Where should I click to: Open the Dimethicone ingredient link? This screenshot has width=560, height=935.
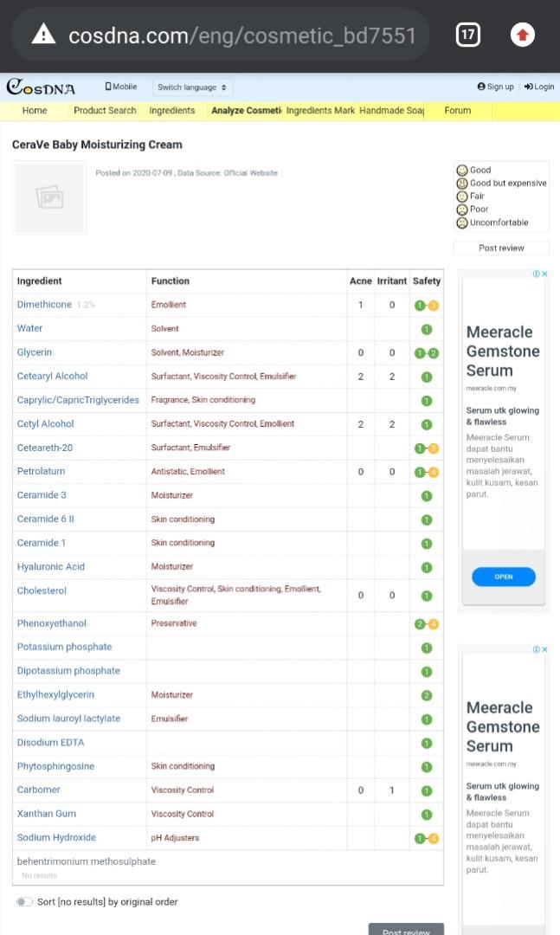(44, 305)
